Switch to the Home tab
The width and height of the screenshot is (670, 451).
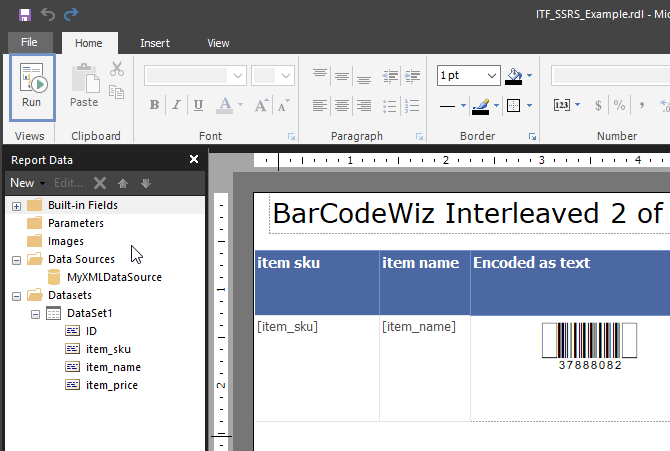coord(89,43)
